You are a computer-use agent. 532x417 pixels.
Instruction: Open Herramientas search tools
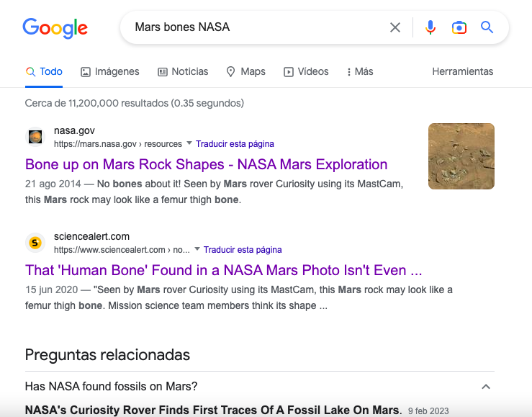pyautogui.click(x=462, y=71)
